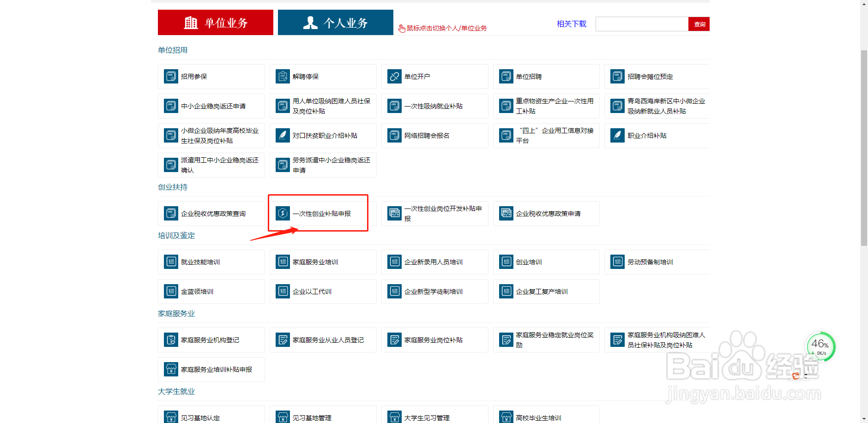
Task: Click the 职业介绍补贴 feather icon
Action: pos(617,136)
